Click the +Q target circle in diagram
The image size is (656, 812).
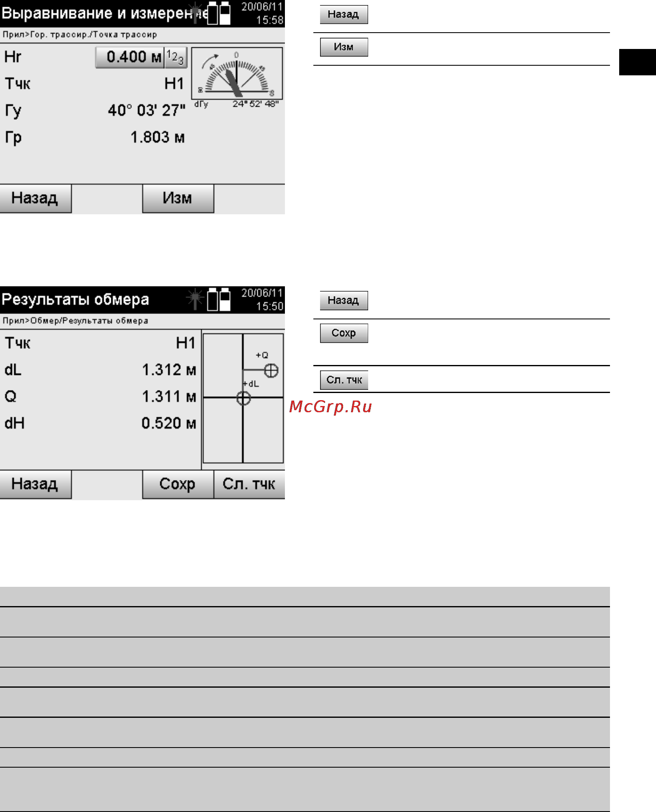pyautogui.click(x=271, y=370)
